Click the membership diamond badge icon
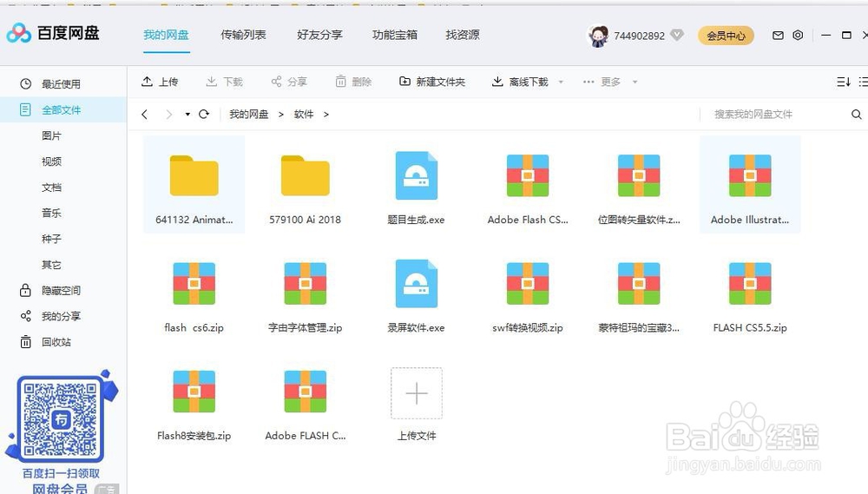Viewport: 868px width, 494px height. [x=676, y=35]
